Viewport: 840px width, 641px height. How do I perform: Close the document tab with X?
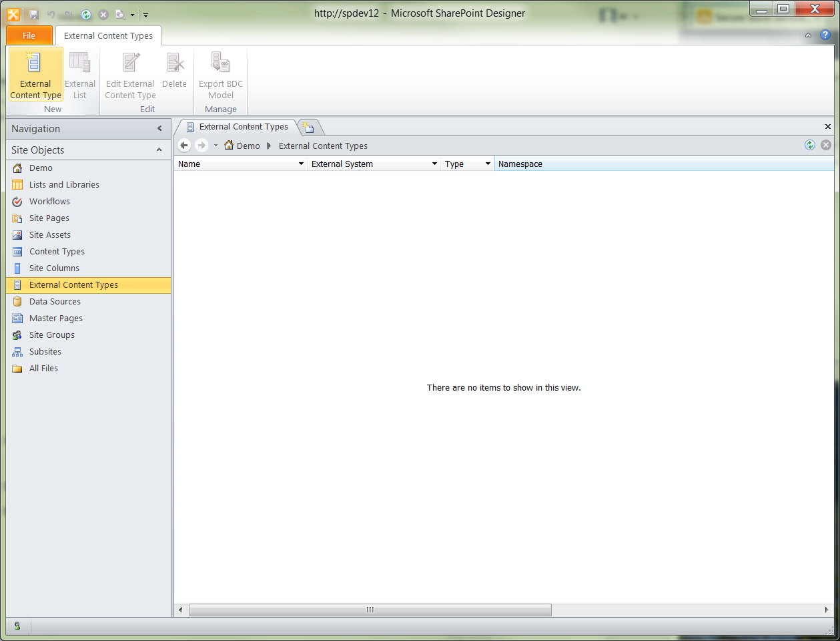(x=828, y=126)
